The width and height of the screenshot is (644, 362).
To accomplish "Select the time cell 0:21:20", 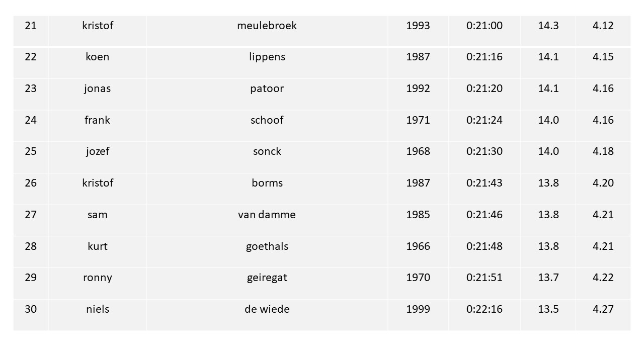I will [x=485, y=88].
